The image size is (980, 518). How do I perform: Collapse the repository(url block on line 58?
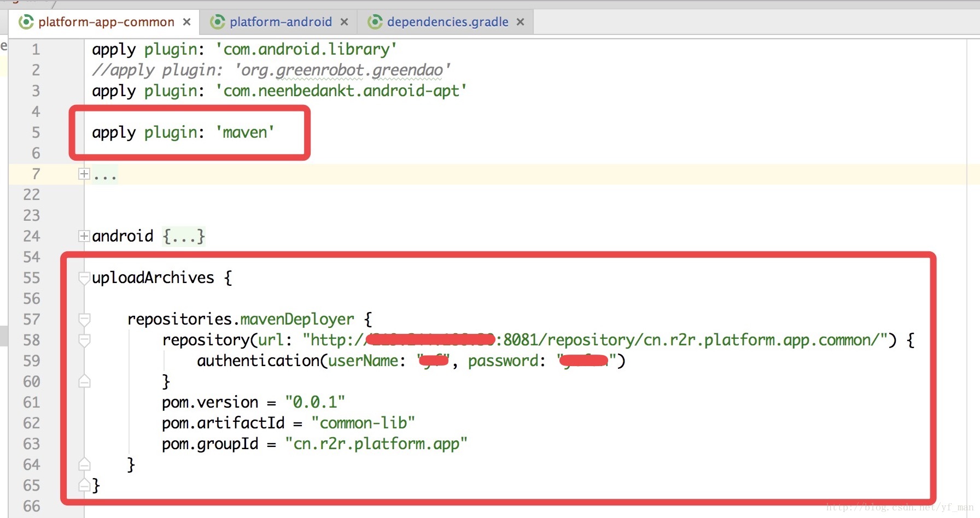[84, 340]
